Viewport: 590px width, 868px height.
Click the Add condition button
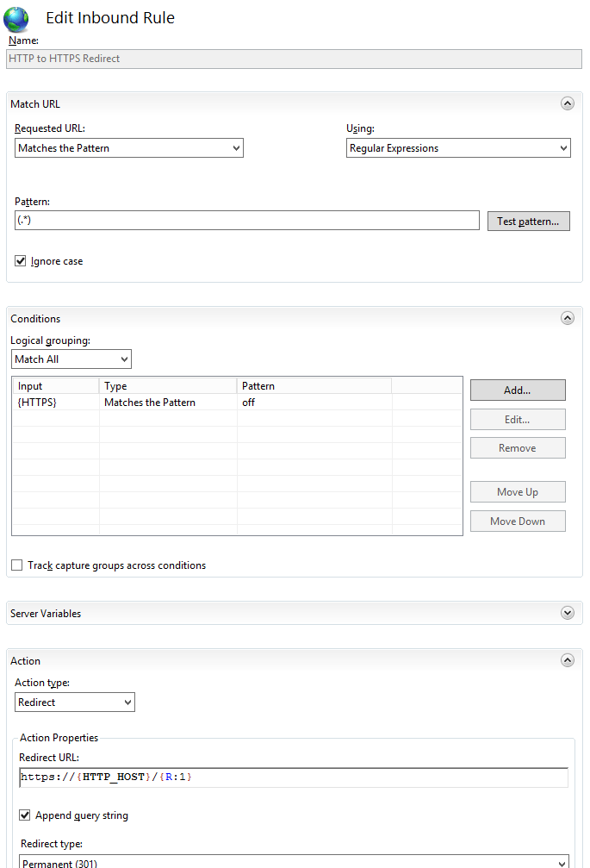click(x=517, y=390)
